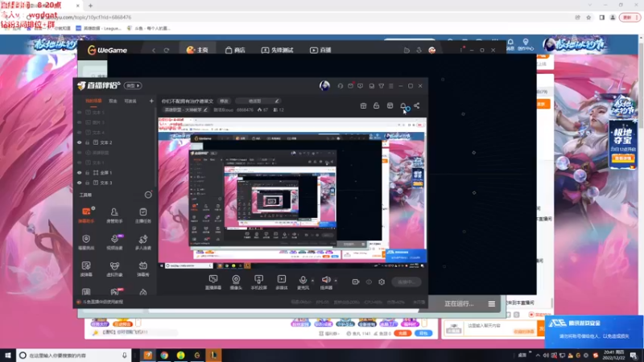The height and width of the screenshot is (362, 644).
Task: Open the shield-icon tool in toolbox
Action: click(x=86, y=242)
